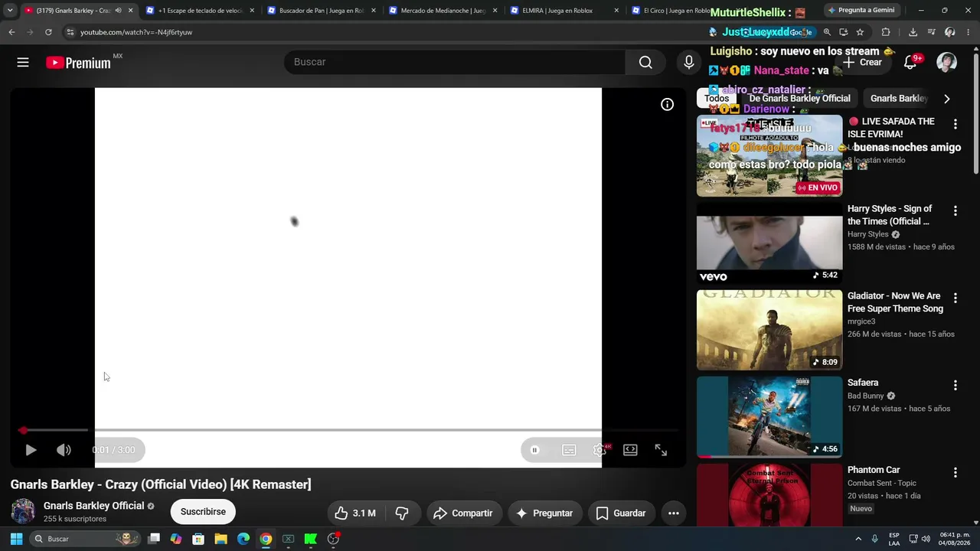Open Task View on taskbar
980x551 pixels.
(x=154, y=539)
